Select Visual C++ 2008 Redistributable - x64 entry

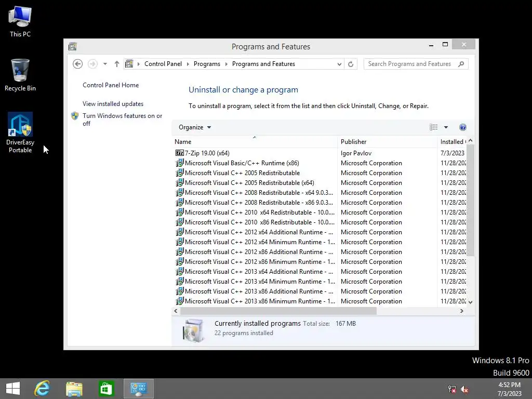tap(320, 192)
